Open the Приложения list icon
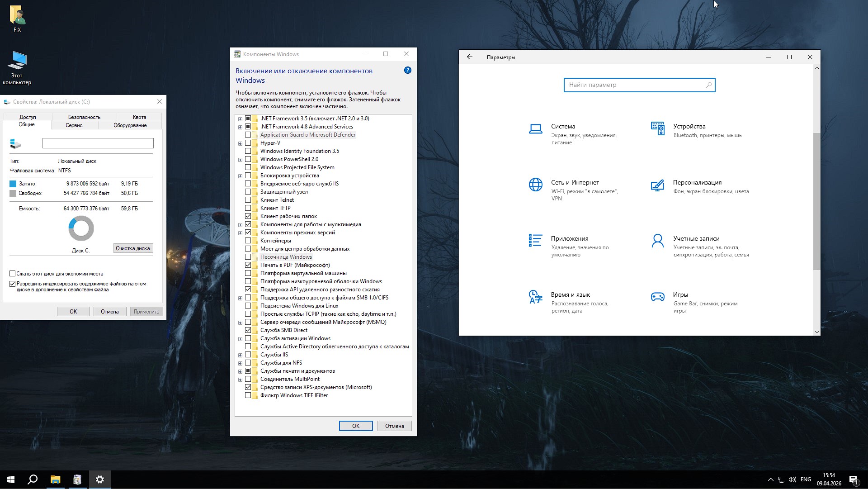Image resolution: width=868 pixels, height=489 pixels. 535,240
